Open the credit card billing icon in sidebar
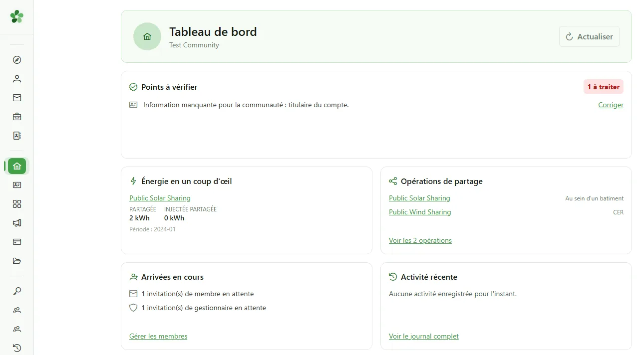644x355 pixels. pyautogui.click(x=17, y=242)
